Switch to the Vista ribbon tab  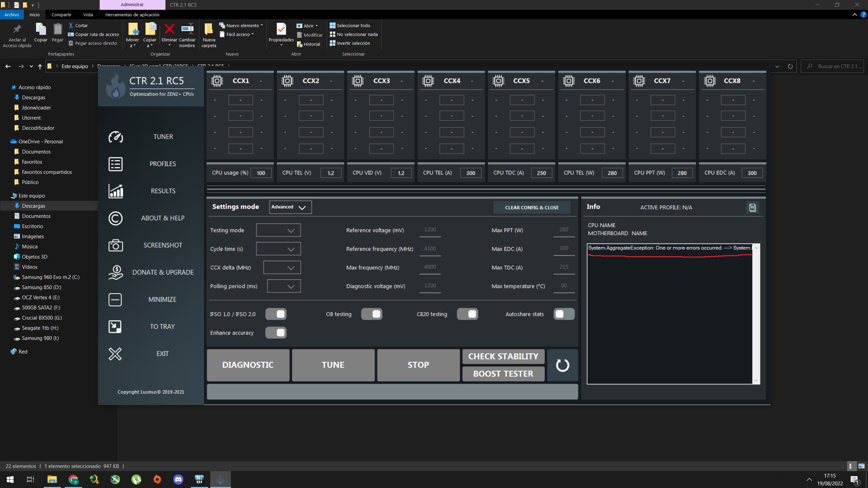88,15
